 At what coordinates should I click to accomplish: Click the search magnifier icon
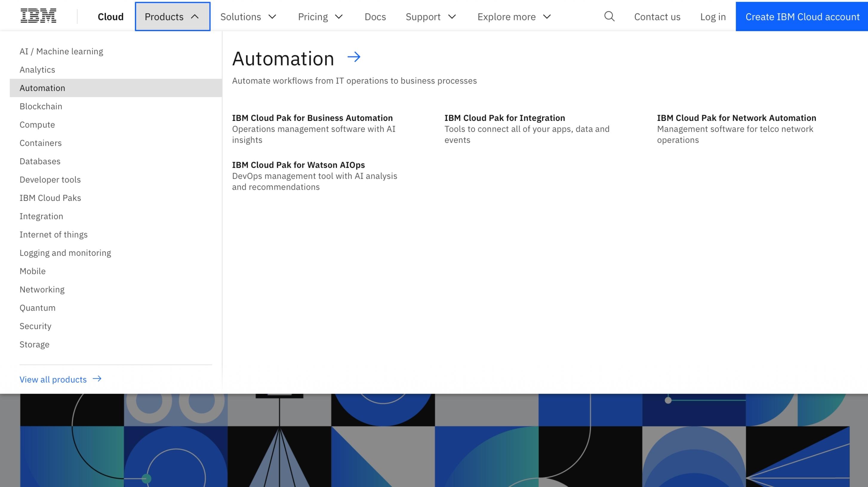609,16
